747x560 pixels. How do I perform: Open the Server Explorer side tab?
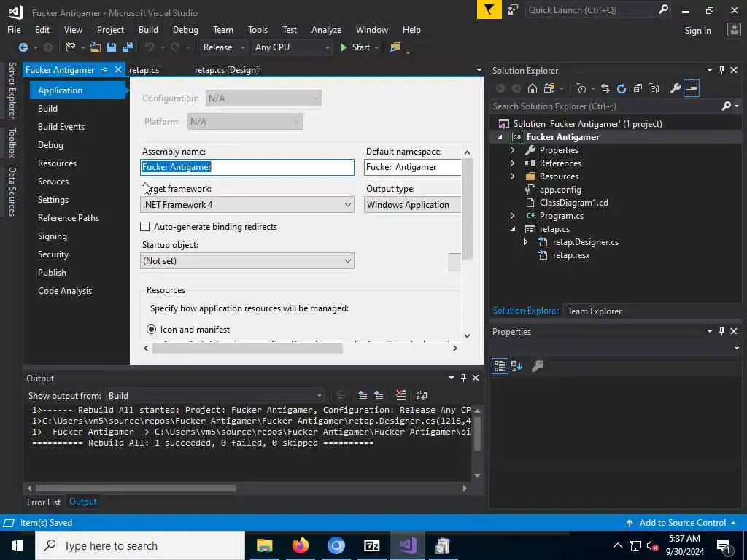[12, 90]
